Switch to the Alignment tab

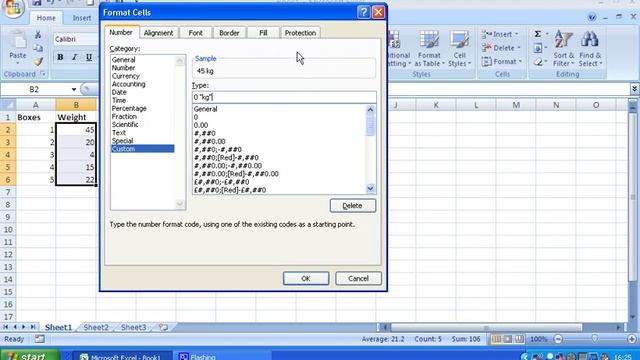158,33
